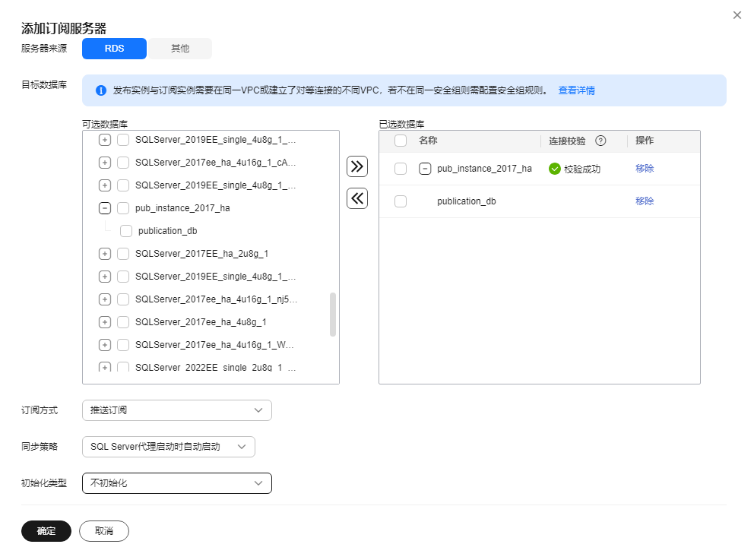Tick checkbox for SQLServer_2017ee_ha_4u16g_1_W
This screenshot has width=754, height=560.
[x=123, y=345]
